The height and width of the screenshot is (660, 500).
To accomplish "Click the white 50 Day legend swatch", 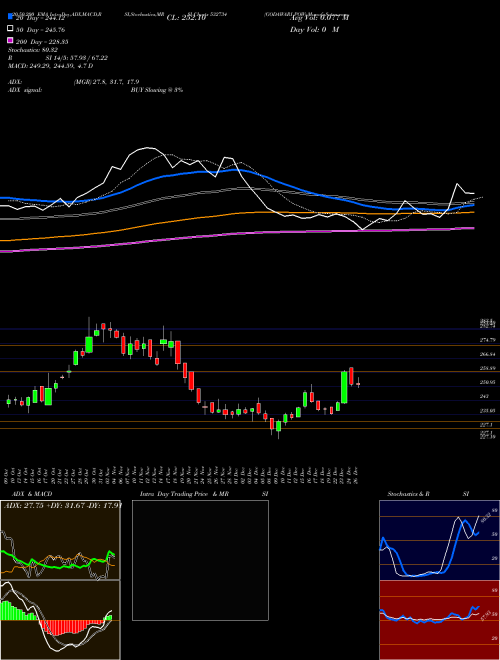I will [11, 29].
